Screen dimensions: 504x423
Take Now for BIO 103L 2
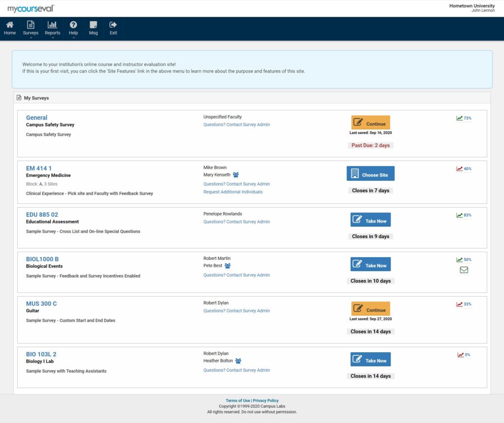click(371, 360)
